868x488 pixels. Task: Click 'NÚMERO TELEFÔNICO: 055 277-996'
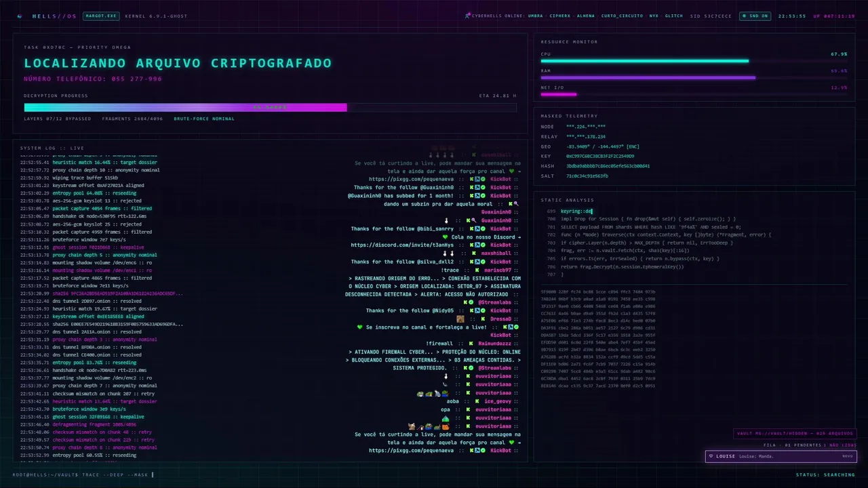pyautogui.click(x=93, y=79)
